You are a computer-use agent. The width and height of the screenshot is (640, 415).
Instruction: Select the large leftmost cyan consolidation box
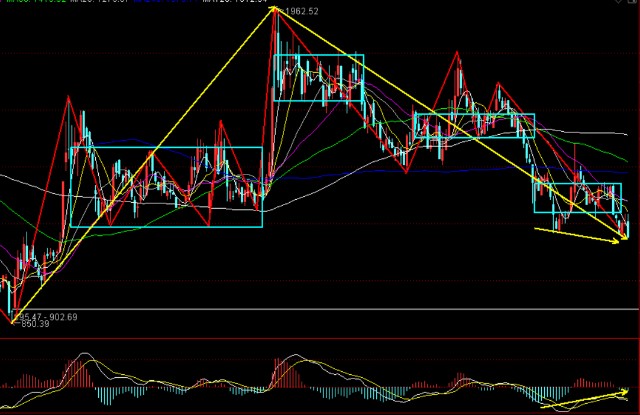click(x=165, y=187)
